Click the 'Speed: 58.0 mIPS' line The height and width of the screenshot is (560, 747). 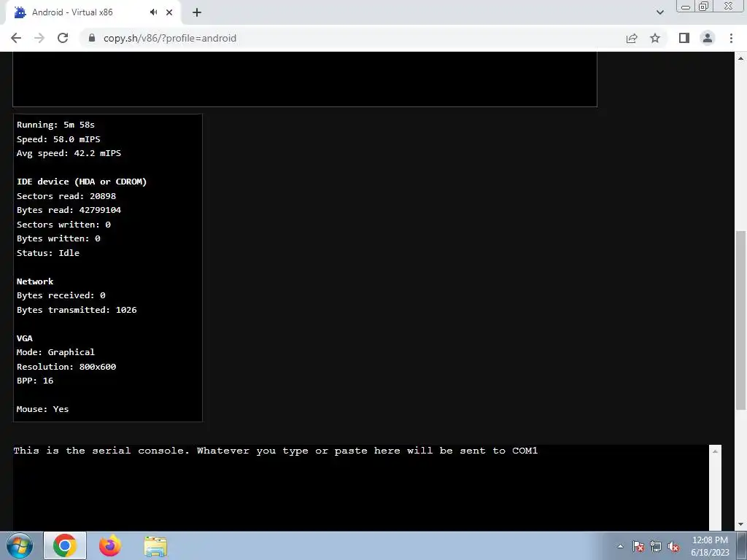58,139
